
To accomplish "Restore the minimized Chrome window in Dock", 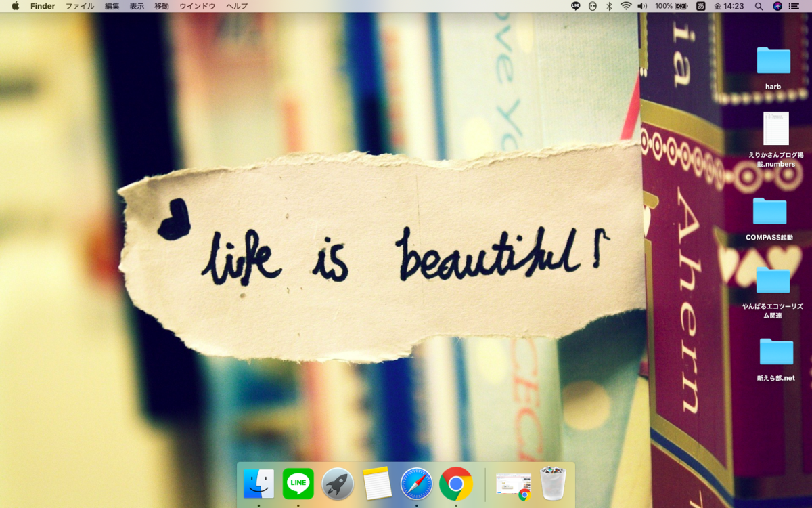I will pos(514,486).
